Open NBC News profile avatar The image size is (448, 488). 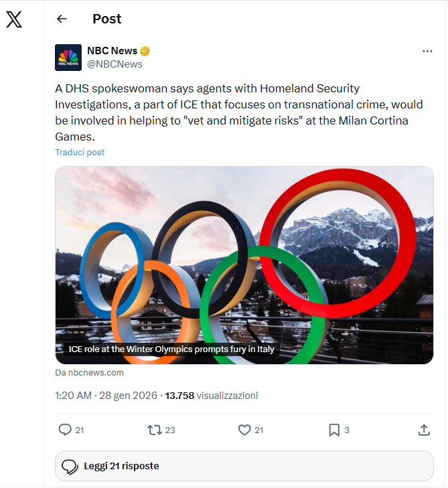(x=68, y=58)
